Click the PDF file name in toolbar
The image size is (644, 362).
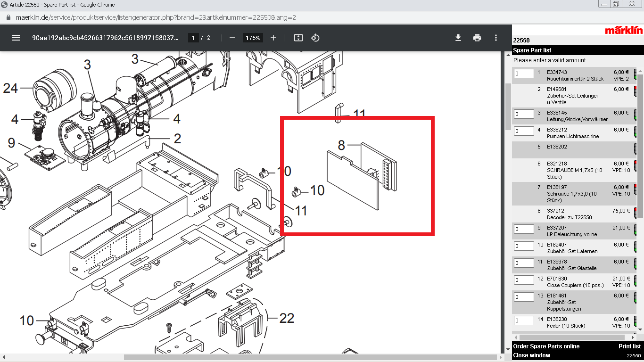(x=106, y=38)
